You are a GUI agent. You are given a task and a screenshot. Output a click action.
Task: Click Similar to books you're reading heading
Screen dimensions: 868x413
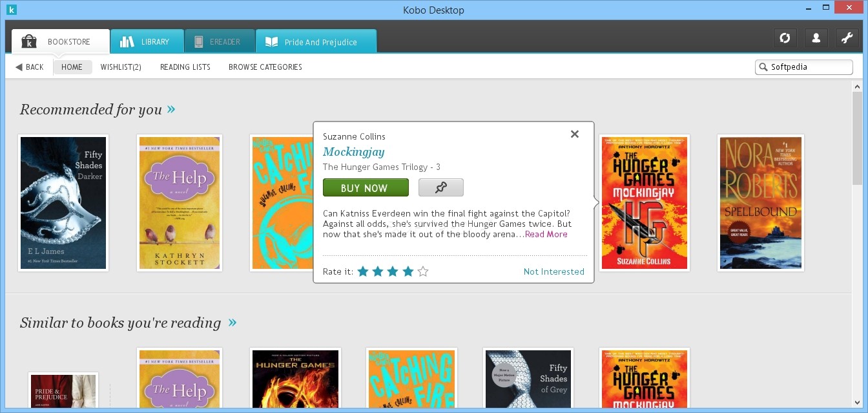click(121, 323)
